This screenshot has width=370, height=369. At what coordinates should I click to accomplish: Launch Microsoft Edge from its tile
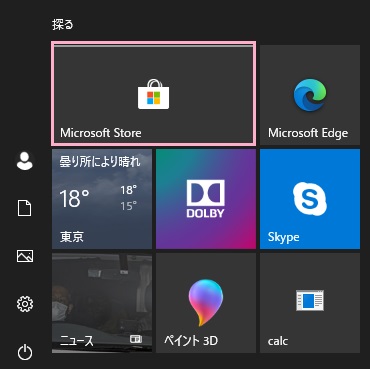pos(310,95)
